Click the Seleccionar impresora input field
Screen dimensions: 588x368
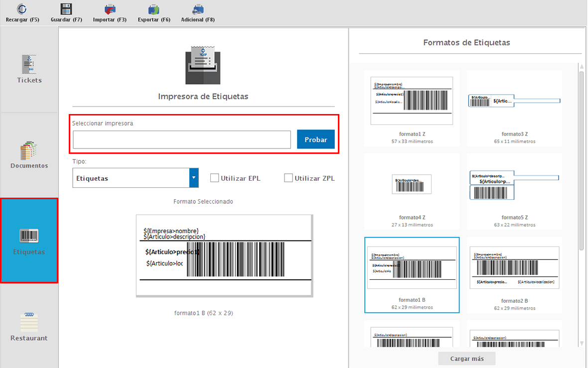click(181, 140)
